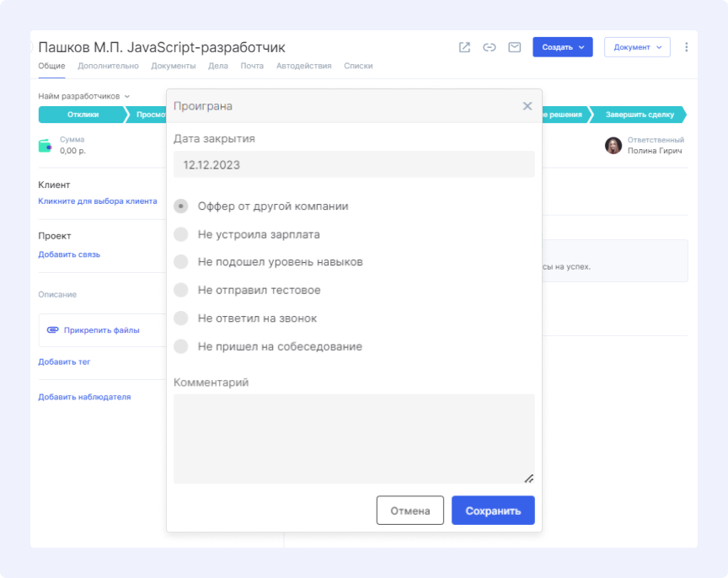Expand the Создать dropdown button
Viewport: 728px width, 578px height.
pos(563,47)
